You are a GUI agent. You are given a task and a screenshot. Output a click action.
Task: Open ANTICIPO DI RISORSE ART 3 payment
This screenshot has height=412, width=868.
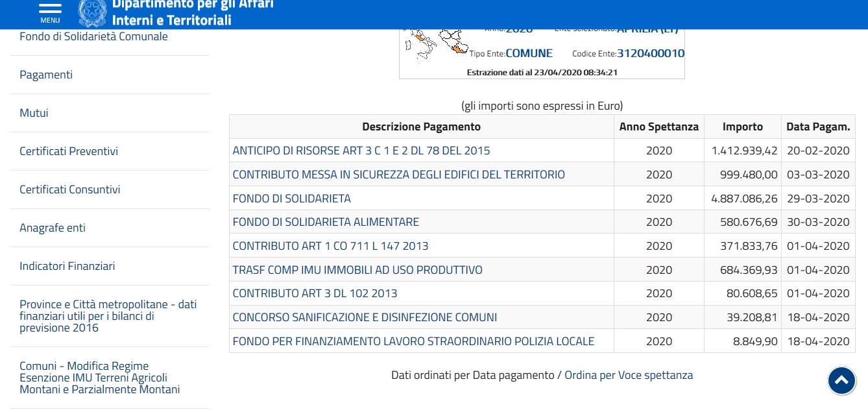coord(361,151)
